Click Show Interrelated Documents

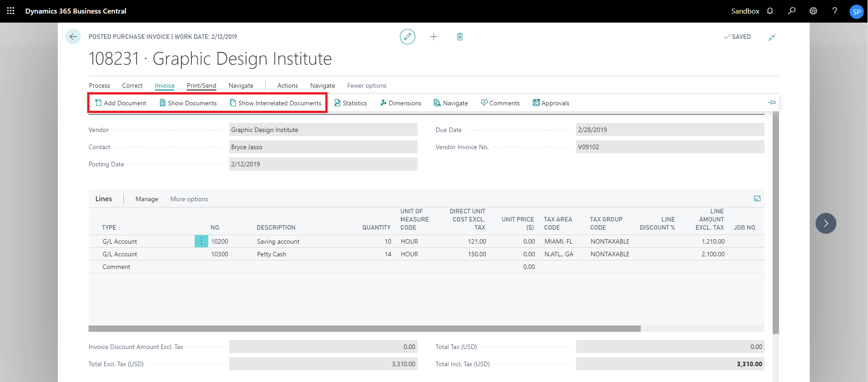tap(276, 103)
